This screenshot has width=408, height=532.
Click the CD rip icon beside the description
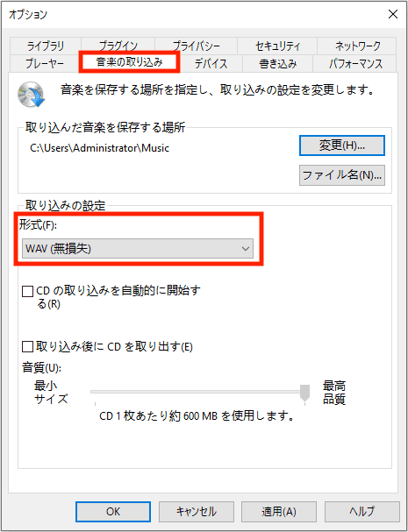click(32, 94)
